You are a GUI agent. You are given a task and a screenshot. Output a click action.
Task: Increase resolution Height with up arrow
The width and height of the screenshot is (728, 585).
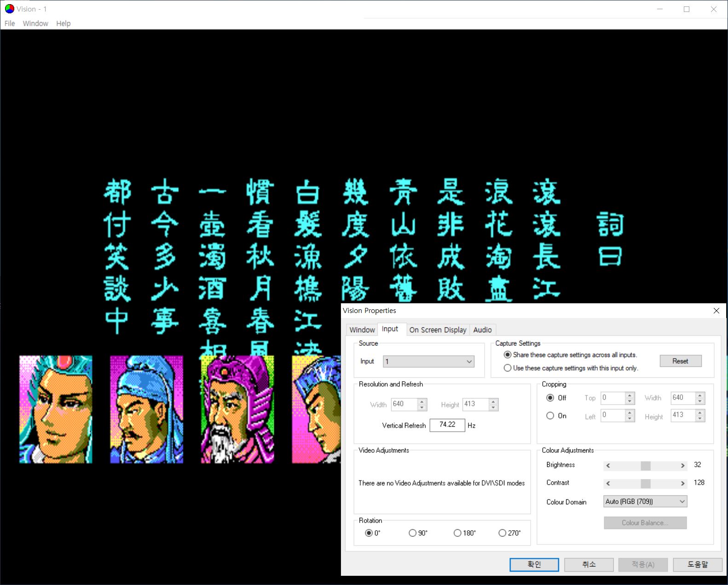[493, 401]
